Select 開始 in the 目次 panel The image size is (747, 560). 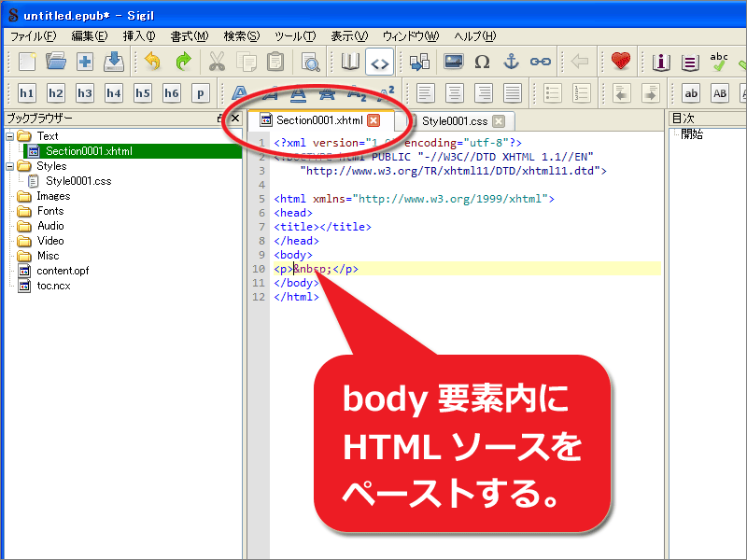pos(691,134)
